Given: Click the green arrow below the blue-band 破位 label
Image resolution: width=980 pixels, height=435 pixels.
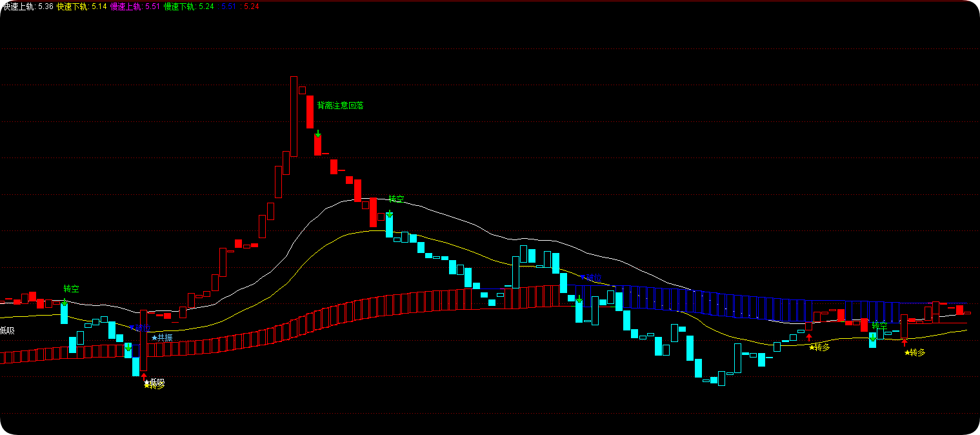Looking at the screenshot, I should pyautogui.click(x=579, y=299).
